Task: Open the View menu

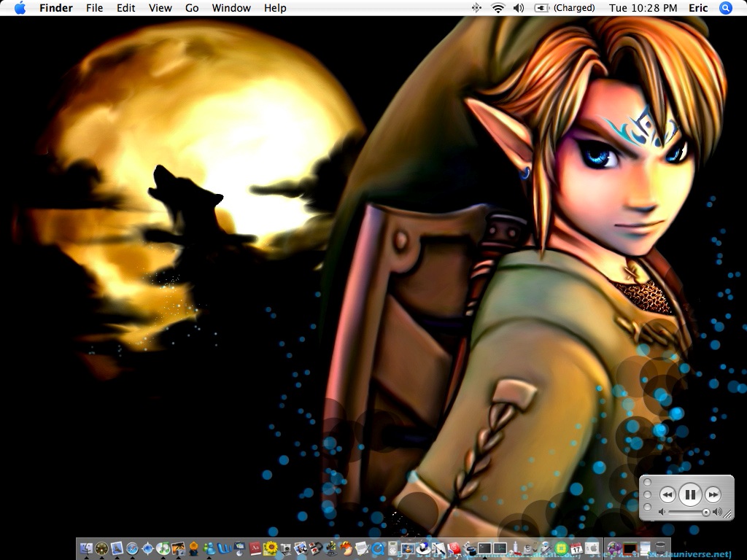Action: (x=160, y=8)
